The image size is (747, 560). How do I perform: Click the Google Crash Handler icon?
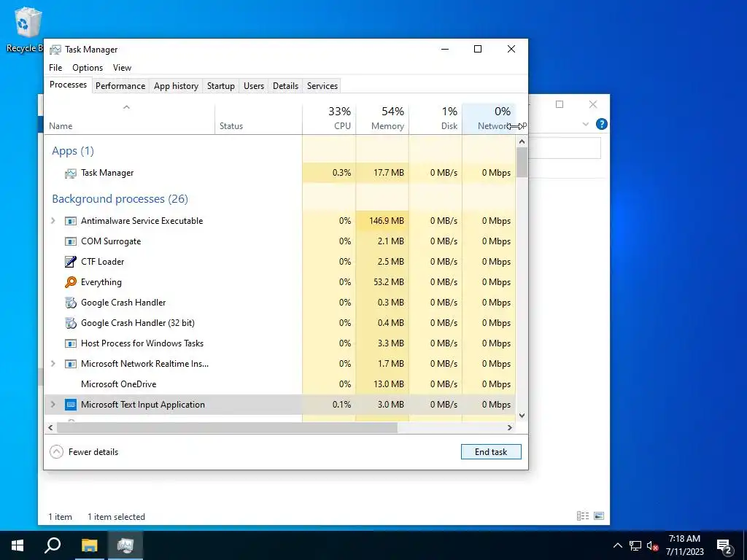click(71, 303)
